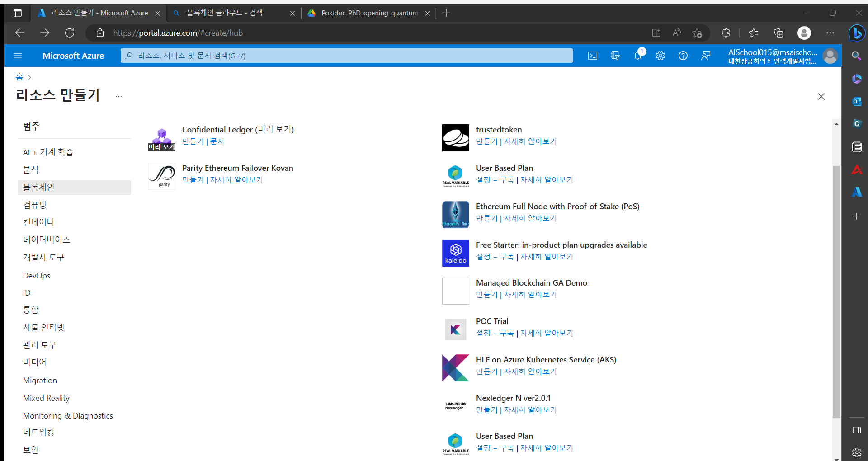This screenshot has height=461, width=868.
Task: Click 만들기 under HLF on Azure Kubernetes Service
Action: (x=487, y=372)
